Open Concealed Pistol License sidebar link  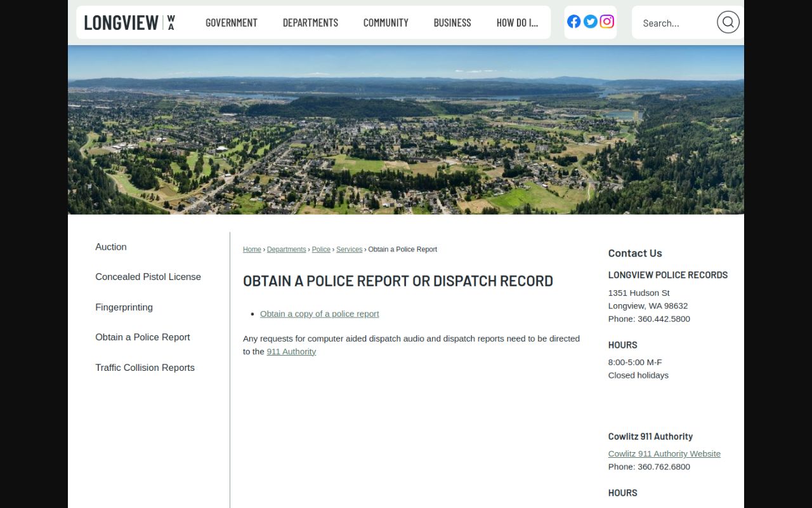coord(148,277)
